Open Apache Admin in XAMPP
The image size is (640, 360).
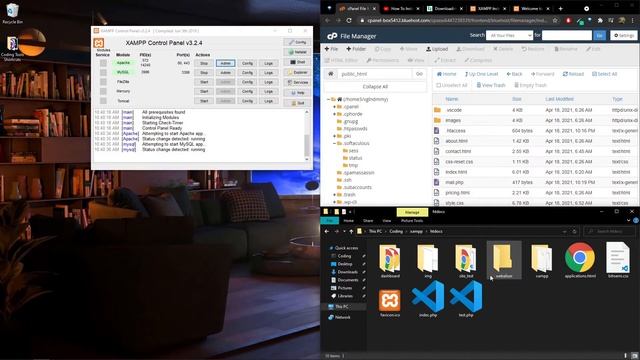click(226, 63)
